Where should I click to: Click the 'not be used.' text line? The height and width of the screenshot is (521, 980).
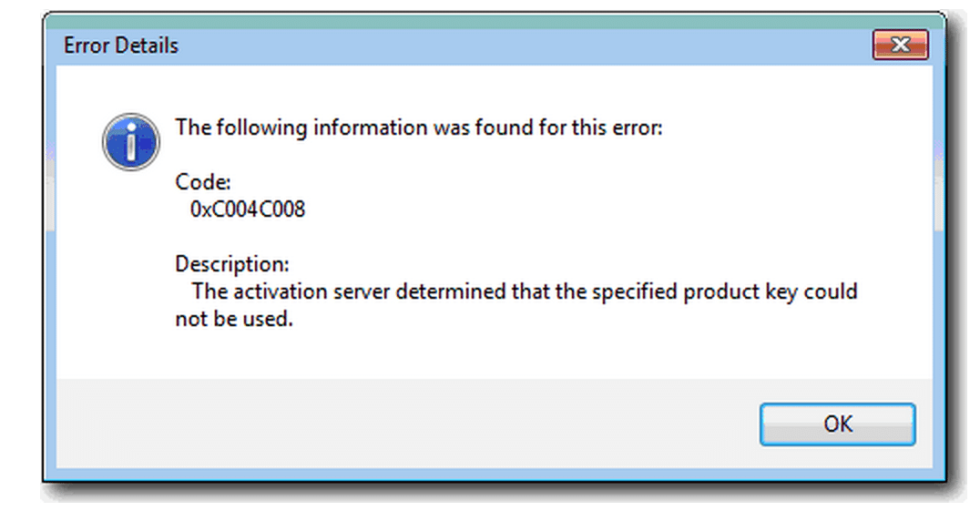234,319
